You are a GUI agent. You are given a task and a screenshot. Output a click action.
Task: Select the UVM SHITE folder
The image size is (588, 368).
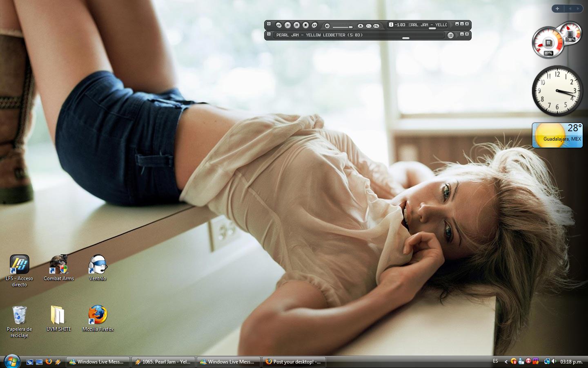tap(58, 319)
